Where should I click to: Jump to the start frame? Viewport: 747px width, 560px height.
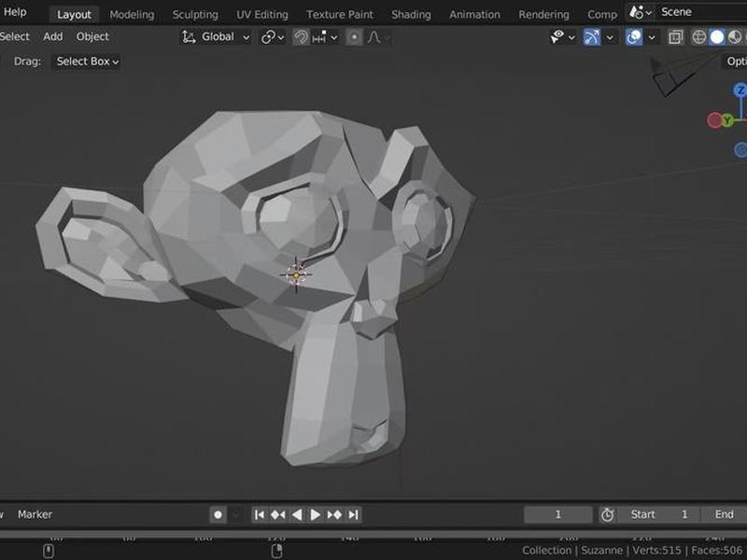coord(260,515)
